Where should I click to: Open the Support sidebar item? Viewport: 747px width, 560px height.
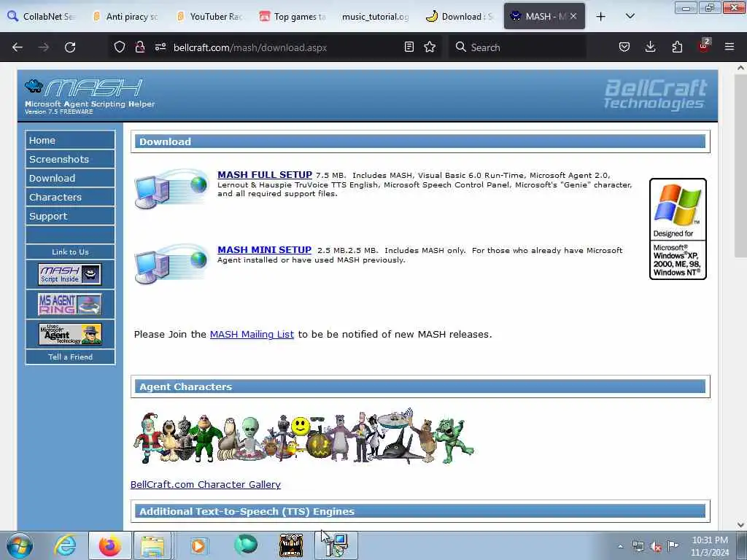70,216
